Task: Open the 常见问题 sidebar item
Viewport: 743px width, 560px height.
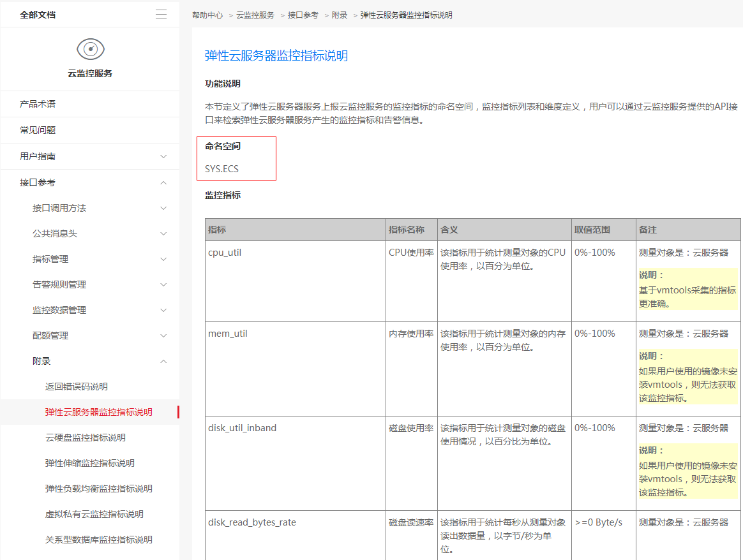Action: point(90,130)
